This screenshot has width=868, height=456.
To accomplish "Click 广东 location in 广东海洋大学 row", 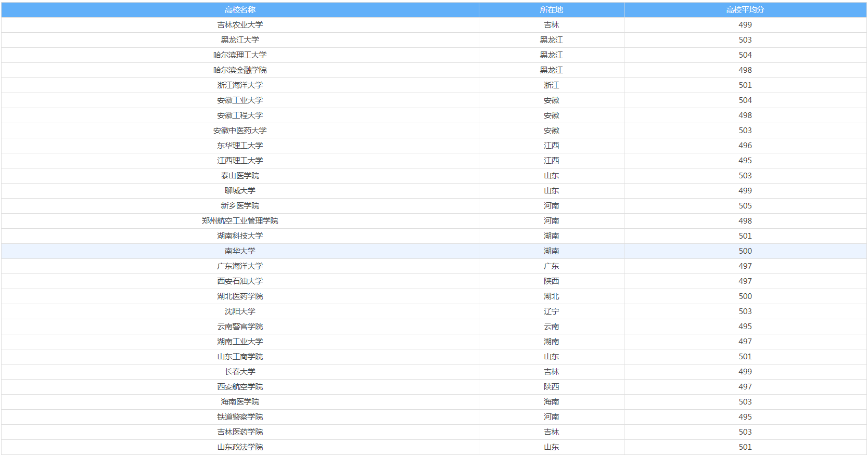I will [552, 266].
